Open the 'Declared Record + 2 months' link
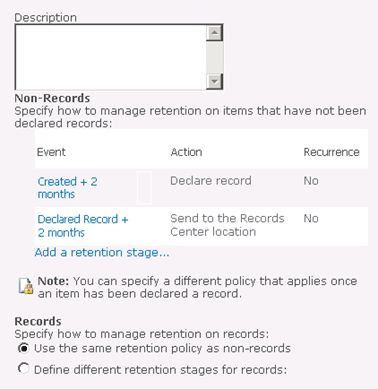This screenshot has height=389, width=378. pos(83,226)
